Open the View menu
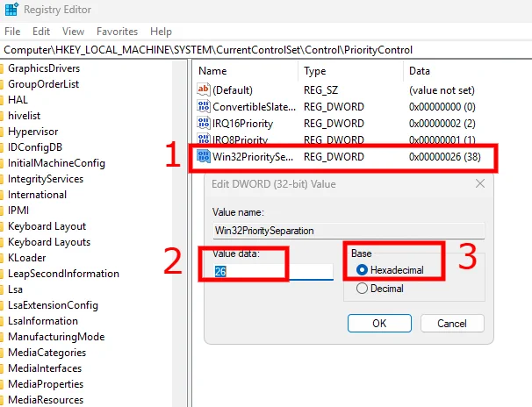Viewport: 532px width, 407px height. (x=73, y=32)
